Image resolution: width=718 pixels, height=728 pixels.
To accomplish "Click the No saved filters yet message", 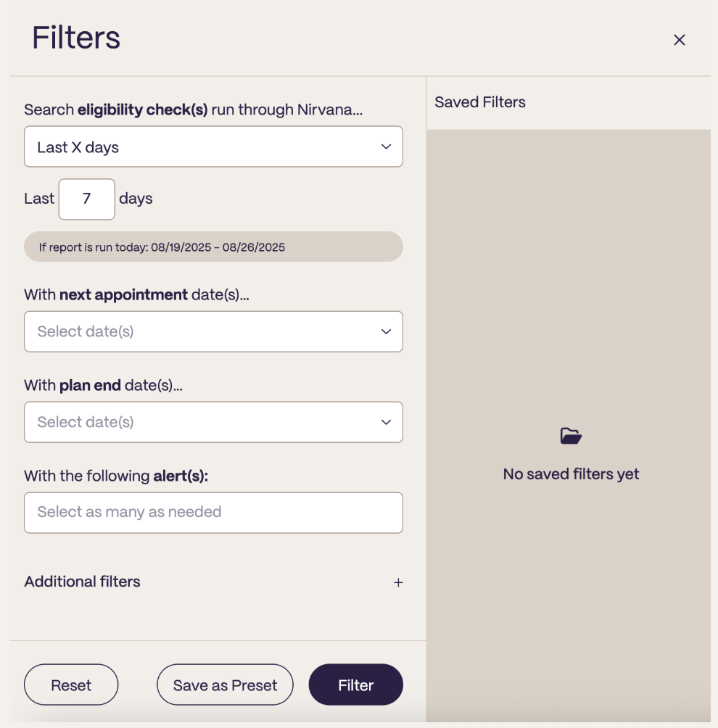I will 571,474.
